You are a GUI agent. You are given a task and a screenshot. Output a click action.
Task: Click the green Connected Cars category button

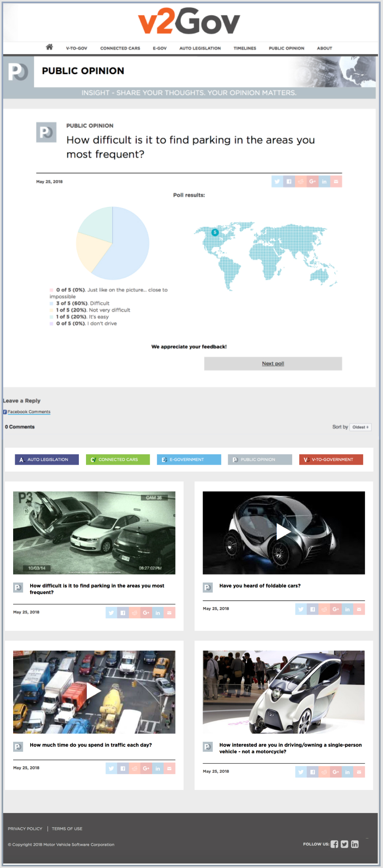(118, 459)
